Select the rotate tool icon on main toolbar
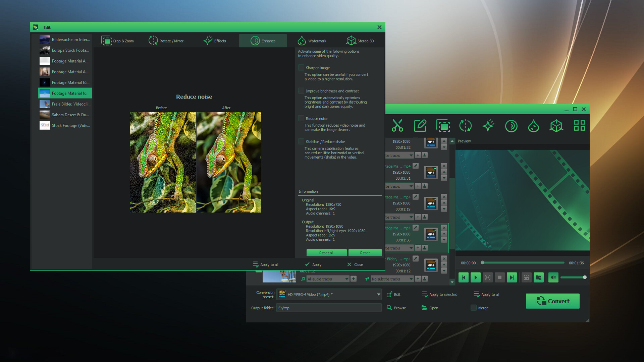Viewport: 644px width, 362px height. (x=466, y=126)
